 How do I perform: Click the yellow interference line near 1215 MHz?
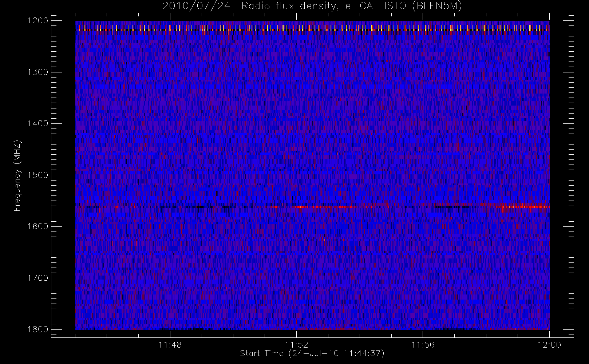[312, 28]
